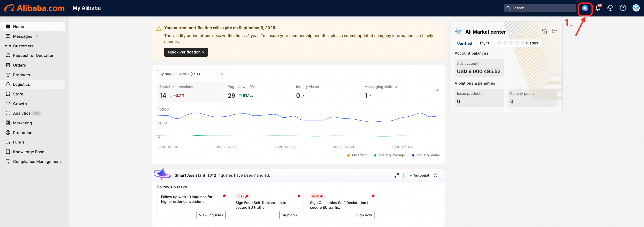
Task: Click the 0 stars rating
Action: click(x=517, y=43)
